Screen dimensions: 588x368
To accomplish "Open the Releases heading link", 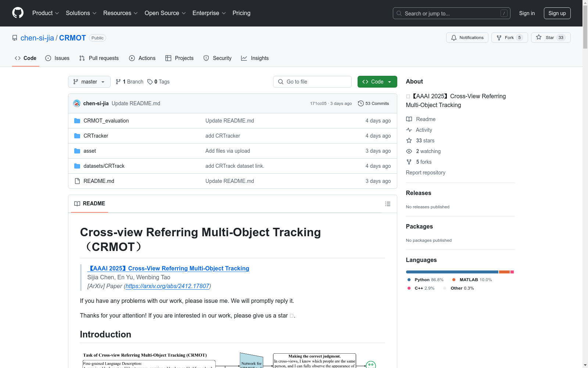I will point(419,193).
